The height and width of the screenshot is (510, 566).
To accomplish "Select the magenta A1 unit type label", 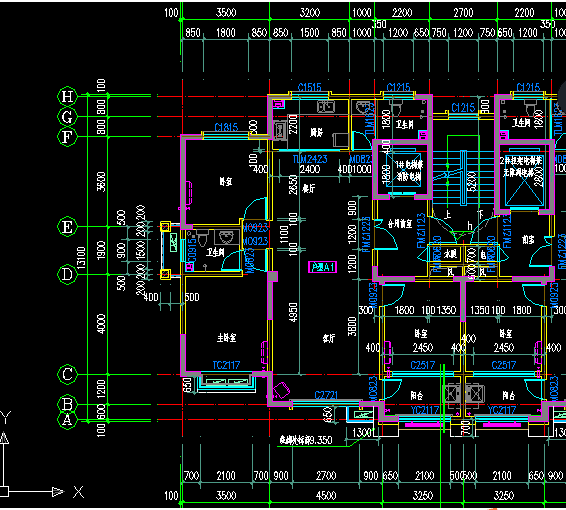I will coord(323,267).
